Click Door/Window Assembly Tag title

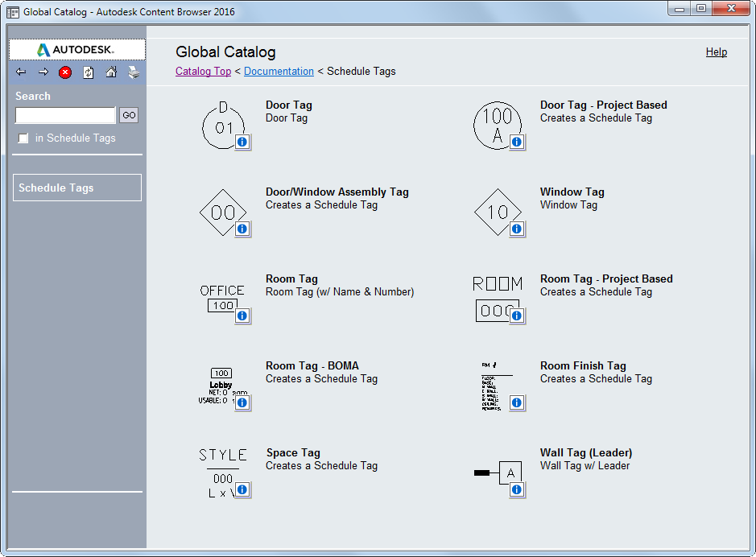[x=337, y=192]
